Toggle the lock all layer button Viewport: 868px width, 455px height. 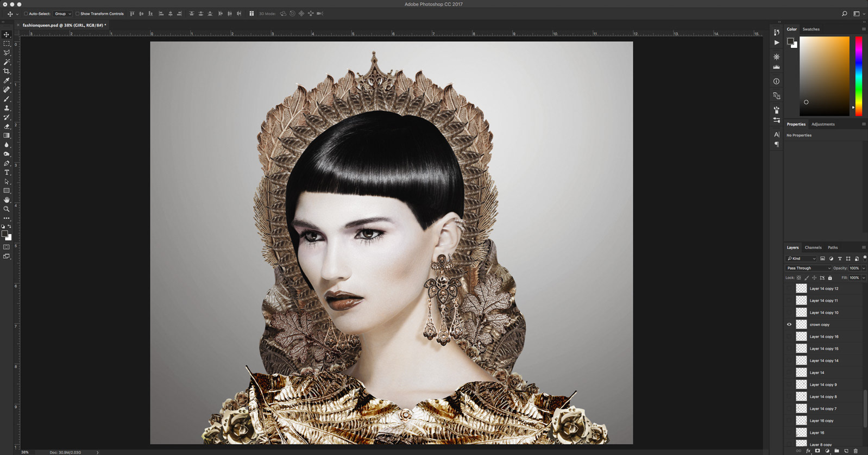pos(830,278)
